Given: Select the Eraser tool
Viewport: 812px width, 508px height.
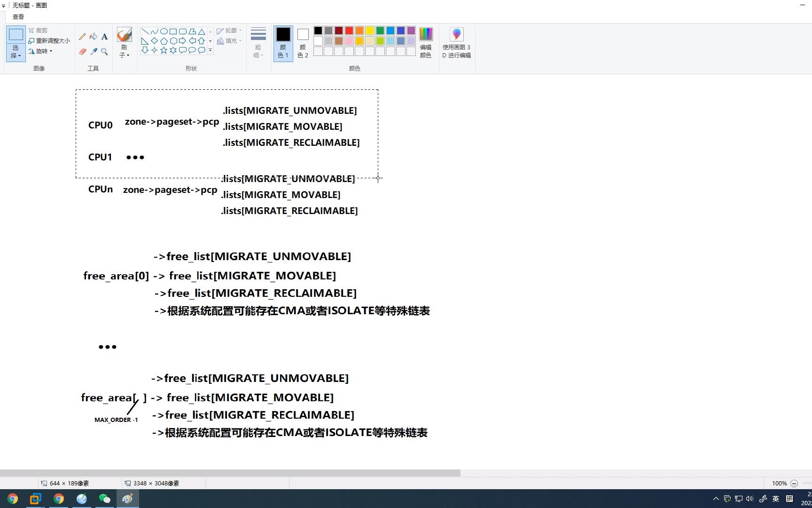Looking at the screenshot, I should [x=82, y=52].
